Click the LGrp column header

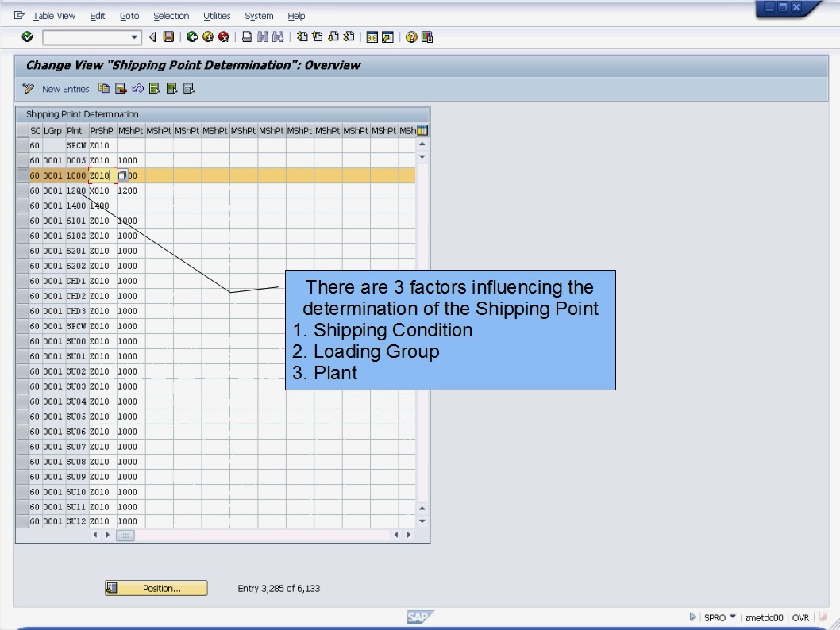click(x=52, y=131)
